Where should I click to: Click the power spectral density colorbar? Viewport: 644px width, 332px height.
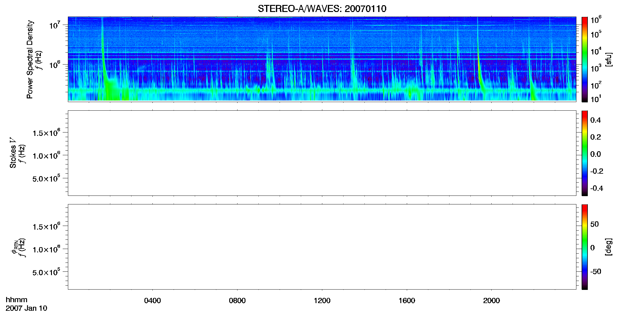tap(584, 59)
